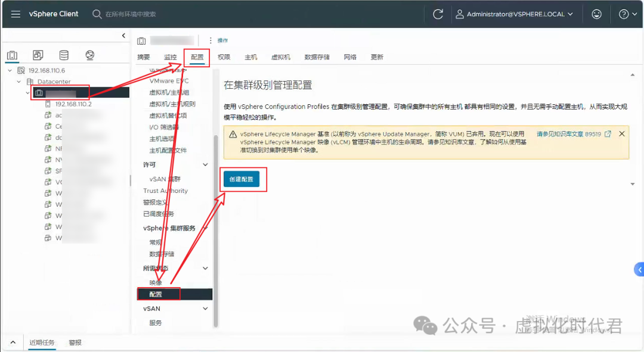Expand the vSAN section chevron

coord(205,309)
